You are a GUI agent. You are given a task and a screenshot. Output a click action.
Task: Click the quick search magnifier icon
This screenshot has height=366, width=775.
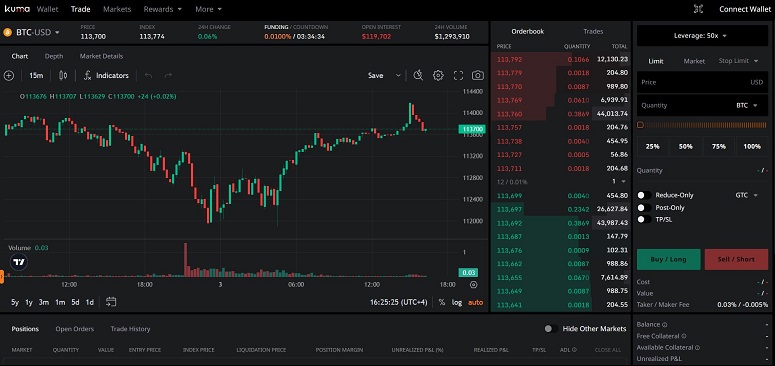pos(418,76)
